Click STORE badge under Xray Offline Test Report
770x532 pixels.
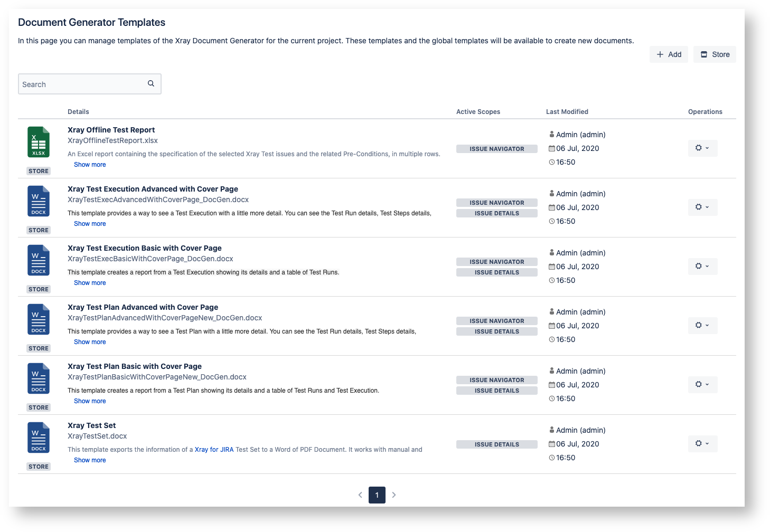tap(39, 171)
